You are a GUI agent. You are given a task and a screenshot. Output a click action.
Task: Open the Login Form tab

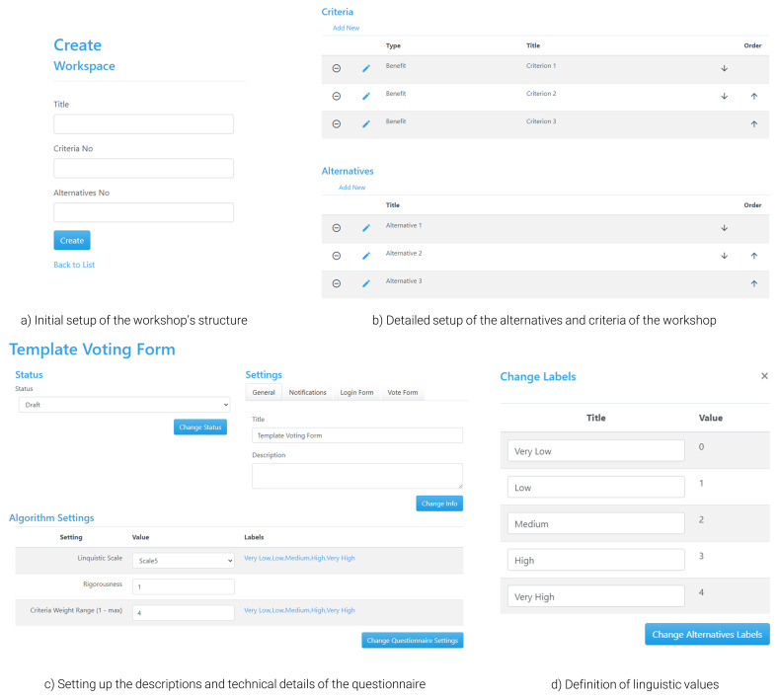356,392
